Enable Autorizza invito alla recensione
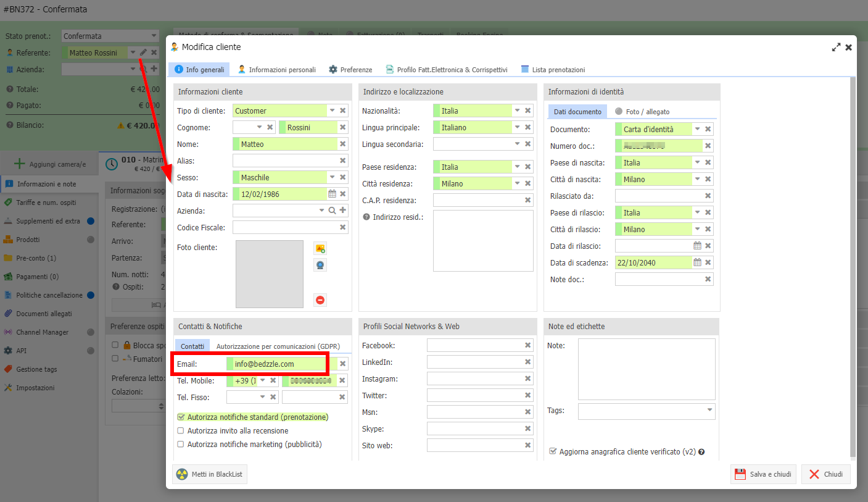 pos(181,431)
